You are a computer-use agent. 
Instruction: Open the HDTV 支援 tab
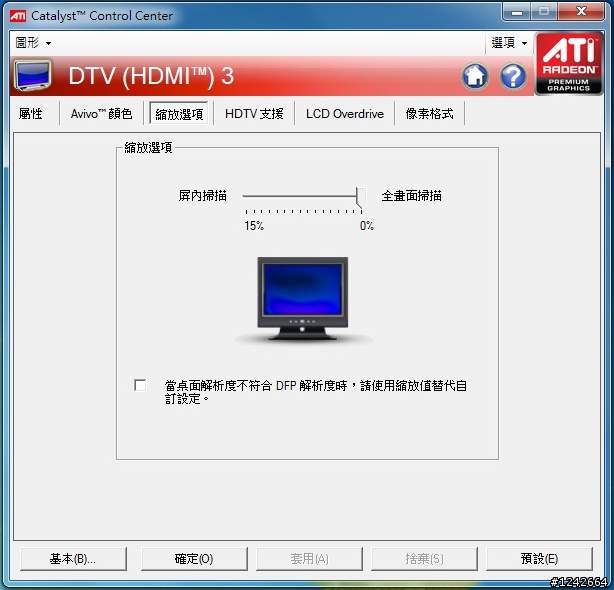[x=254, y=114]
